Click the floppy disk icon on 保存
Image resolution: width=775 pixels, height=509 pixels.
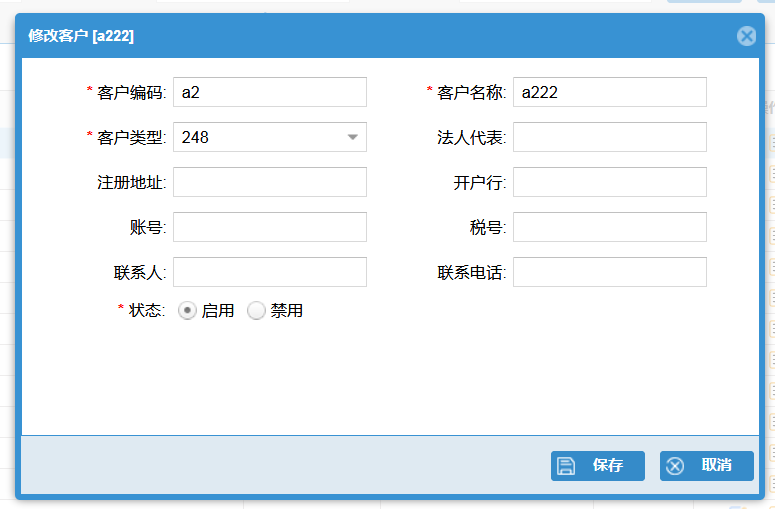click(566, 466)
